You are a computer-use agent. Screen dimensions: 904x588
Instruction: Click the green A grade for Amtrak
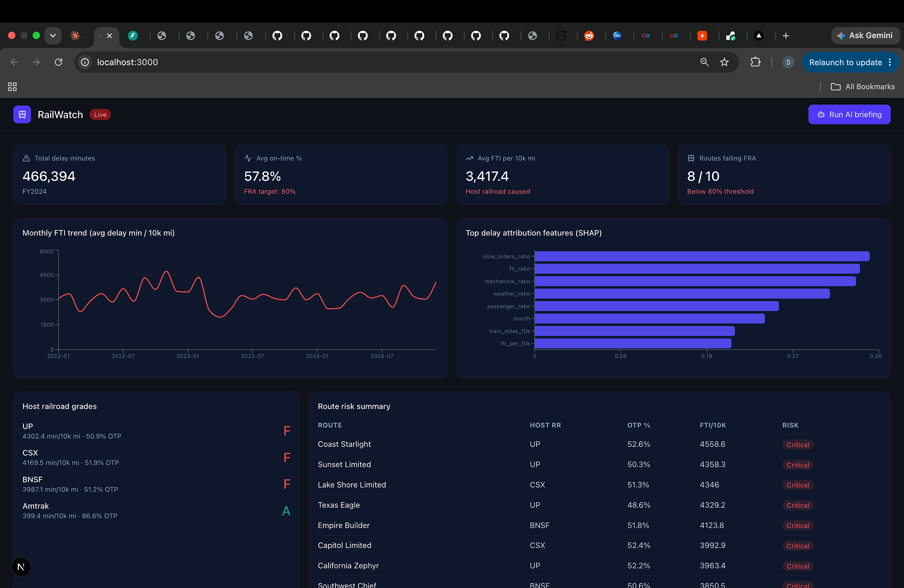(x=286, y=511)
